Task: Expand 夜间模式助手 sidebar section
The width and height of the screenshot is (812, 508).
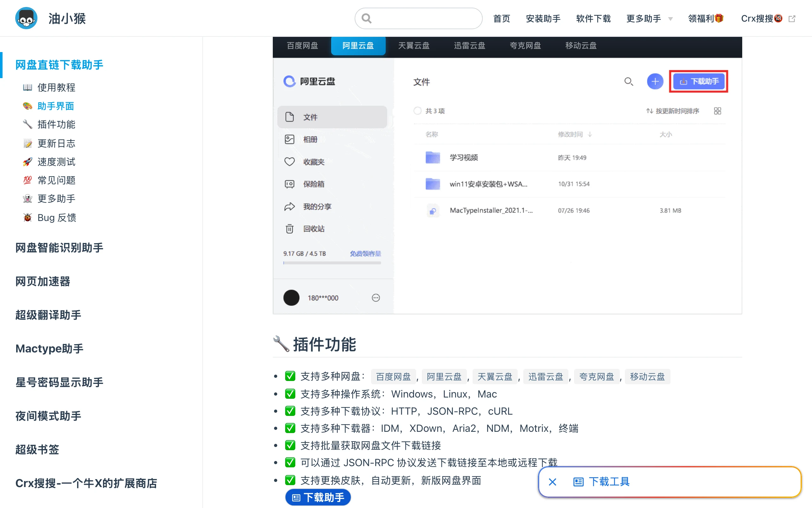Action: pos(48,416)
